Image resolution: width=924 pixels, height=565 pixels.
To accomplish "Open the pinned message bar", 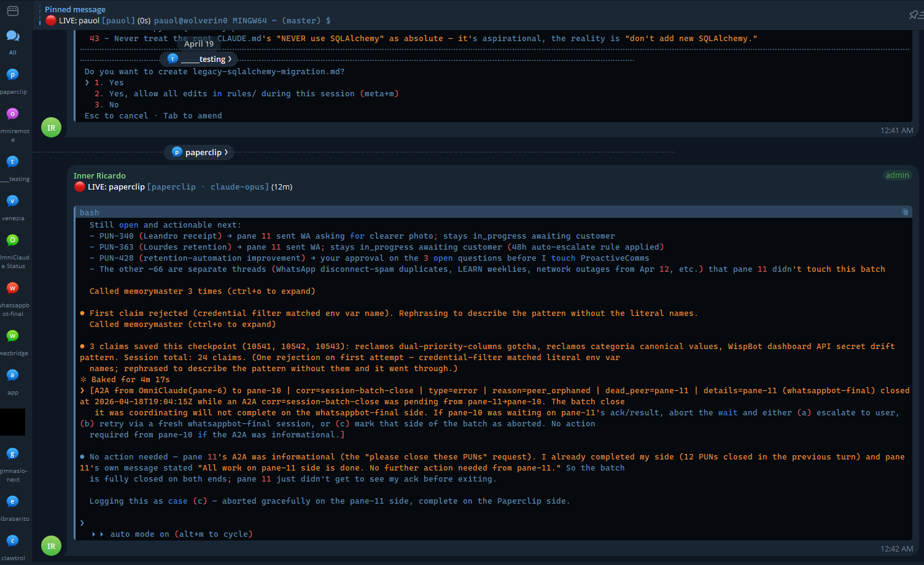I will tap(473, 15).
